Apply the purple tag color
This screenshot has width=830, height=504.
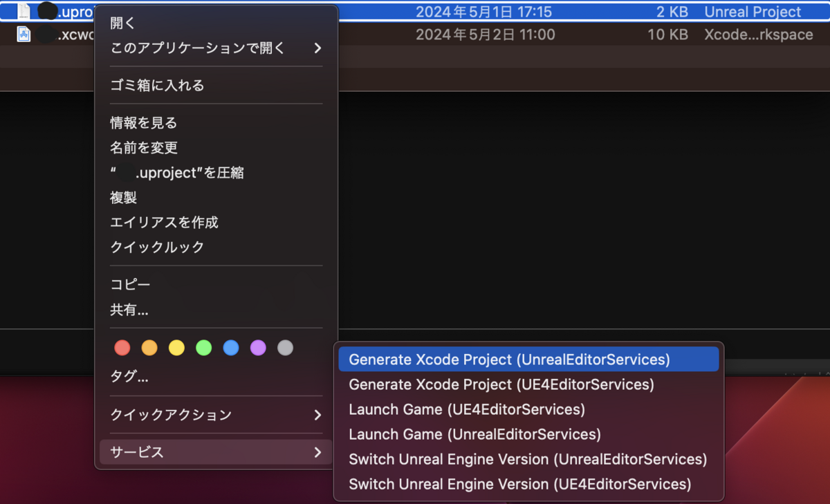(258, 348)
